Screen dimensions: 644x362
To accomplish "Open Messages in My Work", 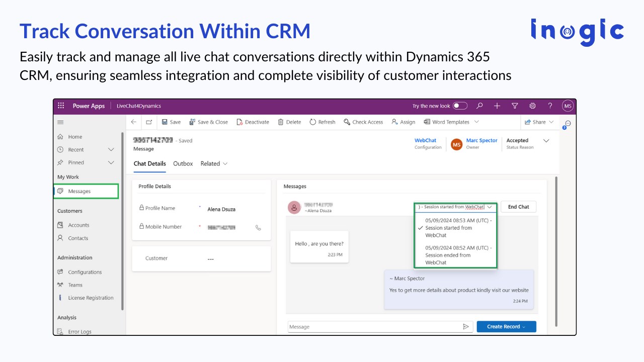I will [86, 191].
